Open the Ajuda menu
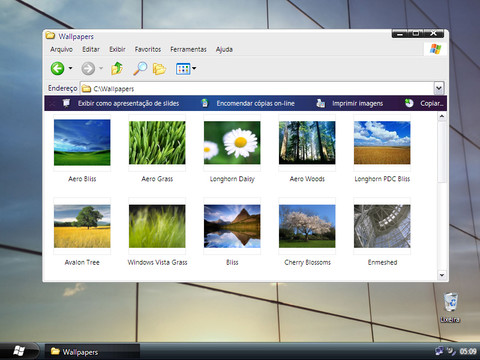Image resolution: width=480 pixels, height=360 pixels. coord(224,49)
